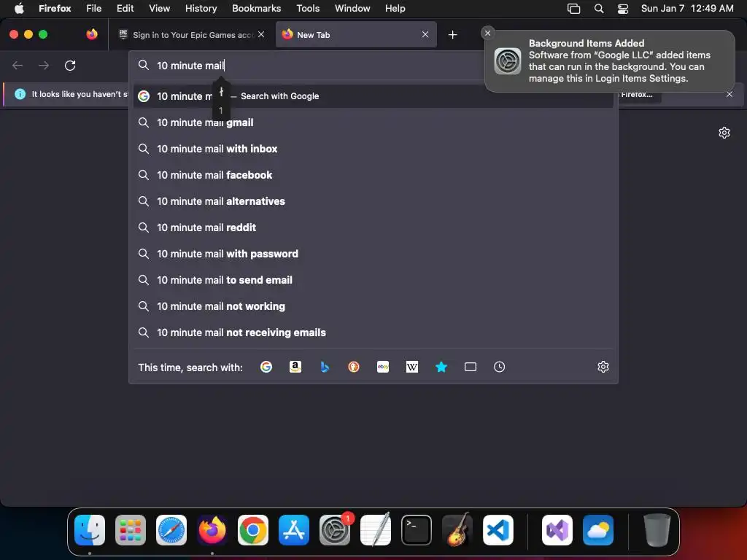Select suggestion '10 minute mail alternatives'
Screen dimensions: 747x560
pos(373,201)
